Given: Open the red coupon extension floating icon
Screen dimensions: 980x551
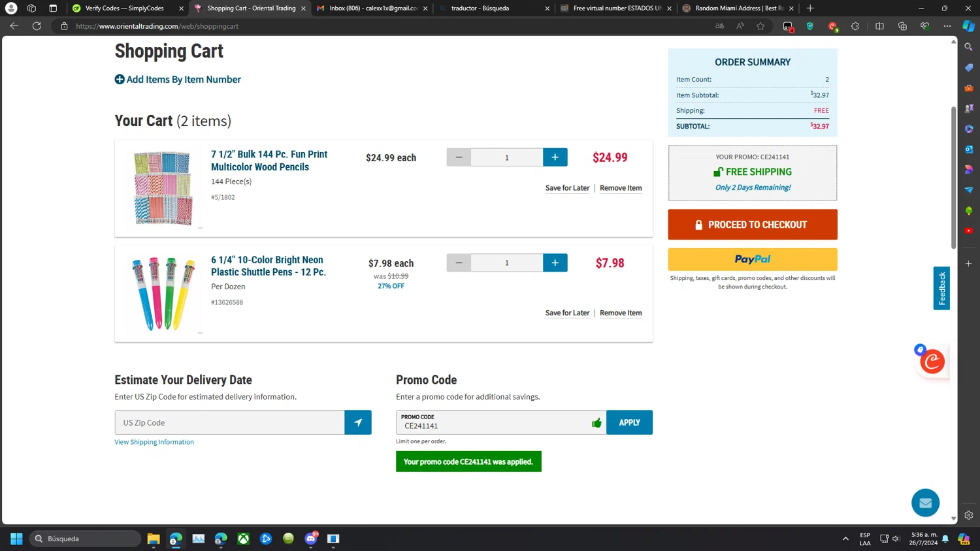Looking at the screenshot, I should (x=932, y=361).
